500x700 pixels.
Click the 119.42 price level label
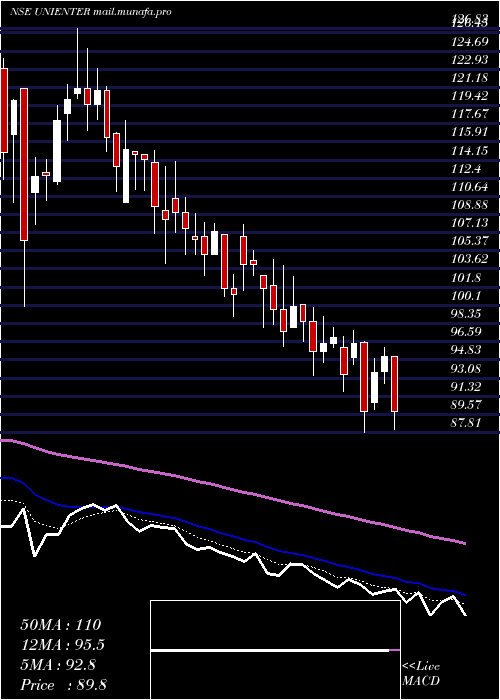tap(470, 96)
